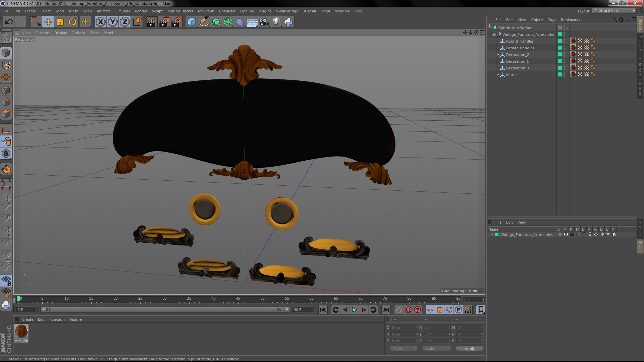Open the Python script icon in toolbar

pyautogui.click(x=288, y=22)
